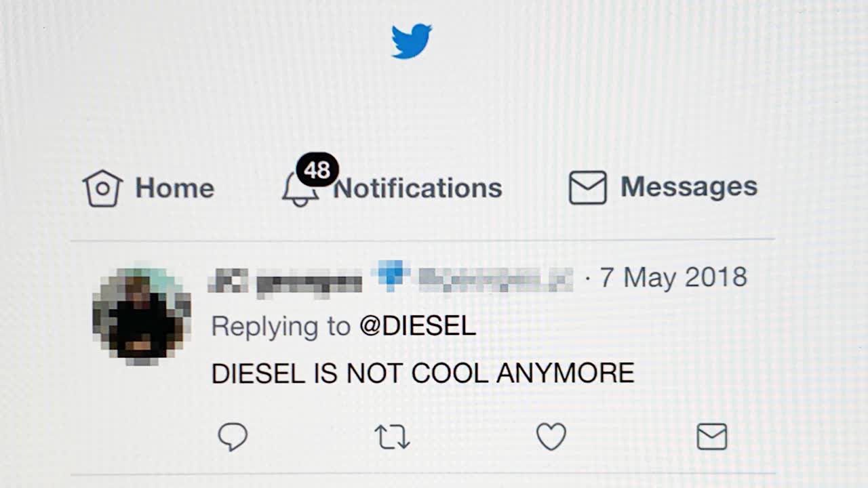Open the blurred display name of tweet author
The height and width of the screenshot is (488, 868).
point(285,279)
